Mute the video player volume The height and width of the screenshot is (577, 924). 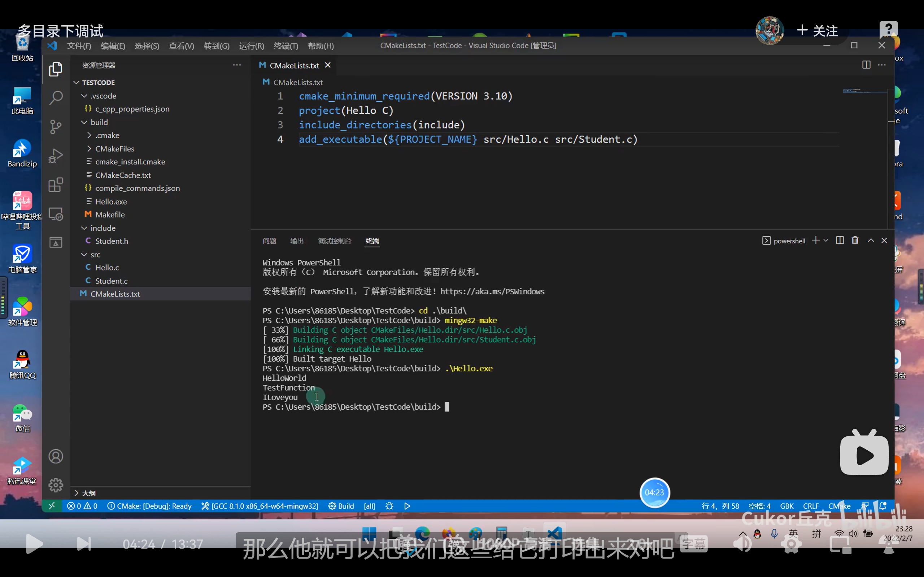coord(743,543)
